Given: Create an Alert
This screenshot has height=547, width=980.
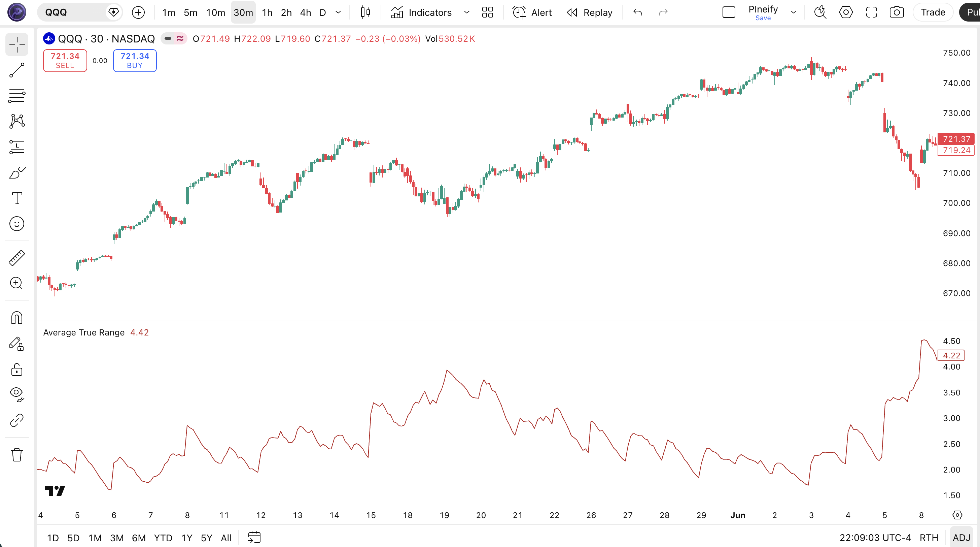Looking at the screenshot, I should coord(533,12).
